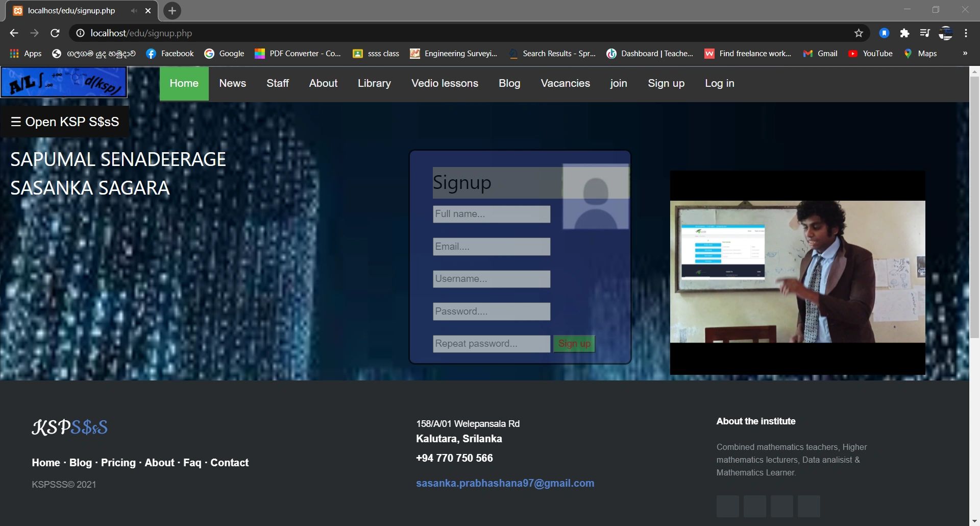Open Vacancies in the navbar
Screen dimensions: 980x526
click(566, 83)
